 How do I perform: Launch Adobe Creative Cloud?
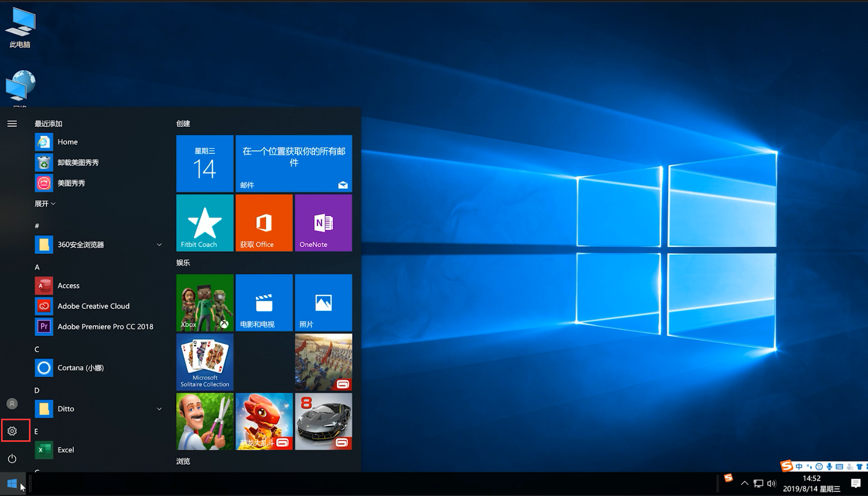coord(98,306)
